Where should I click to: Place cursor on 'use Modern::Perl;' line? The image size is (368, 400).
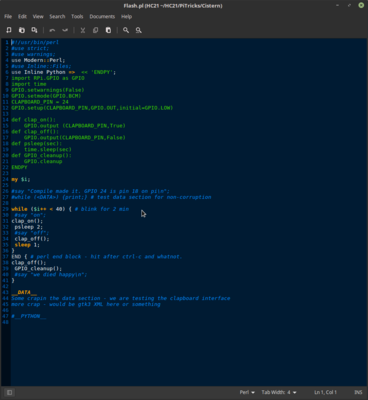[38, 60]
